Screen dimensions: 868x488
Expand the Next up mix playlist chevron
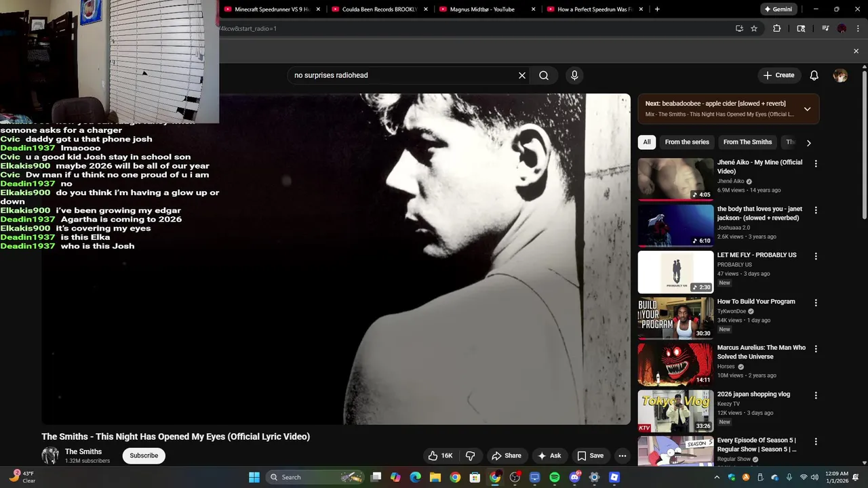[x=807, y=108]
